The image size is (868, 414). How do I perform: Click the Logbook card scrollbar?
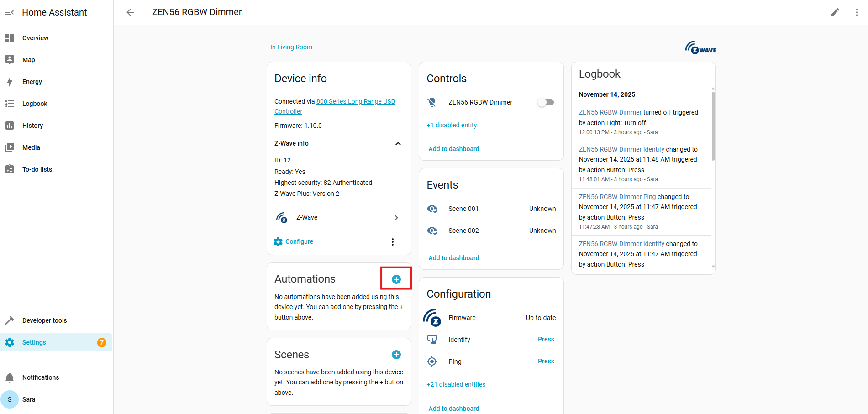713,126
